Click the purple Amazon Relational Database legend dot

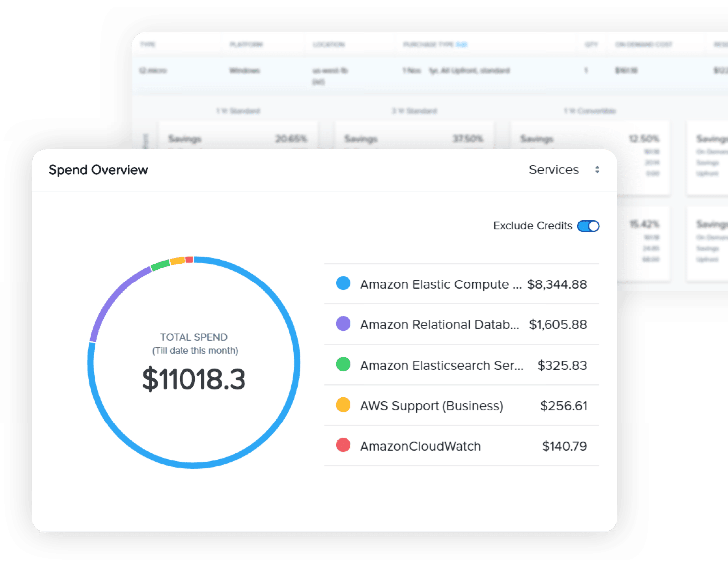(343, 323)
